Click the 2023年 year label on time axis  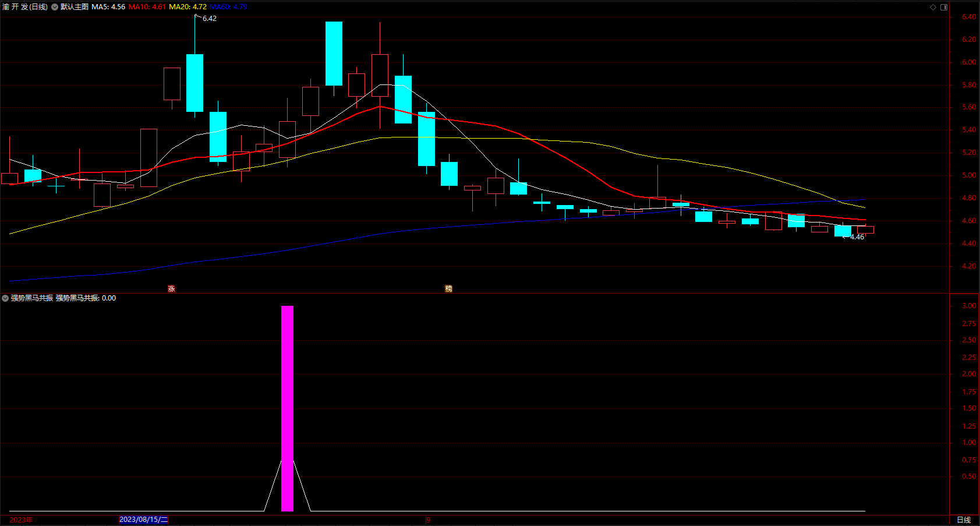pos(21,520)
